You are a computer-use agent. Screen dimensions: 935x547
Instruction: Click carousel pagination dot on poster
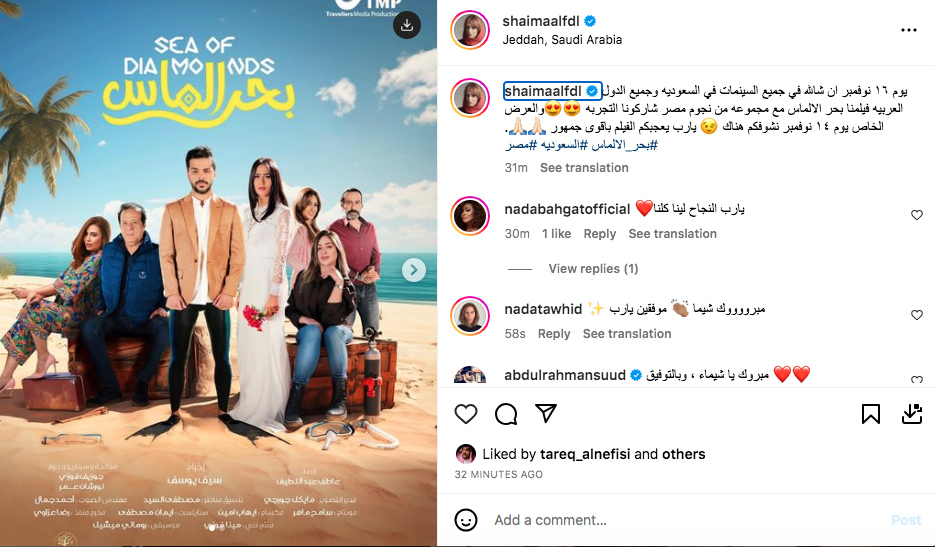(x=213, y=527)
